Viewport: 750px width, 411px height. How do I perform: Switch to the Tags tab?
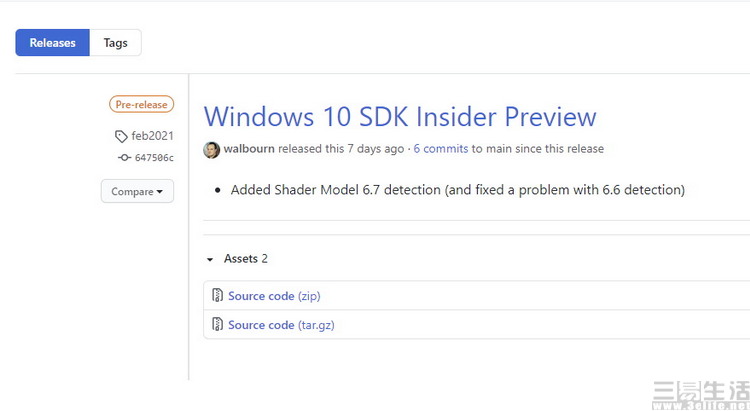pos(115,43)
